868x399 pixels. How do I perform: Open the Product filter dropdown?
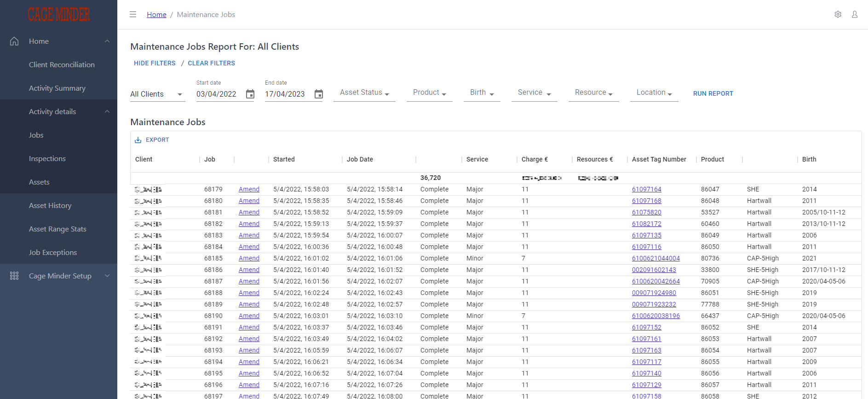tap(430, 93)
